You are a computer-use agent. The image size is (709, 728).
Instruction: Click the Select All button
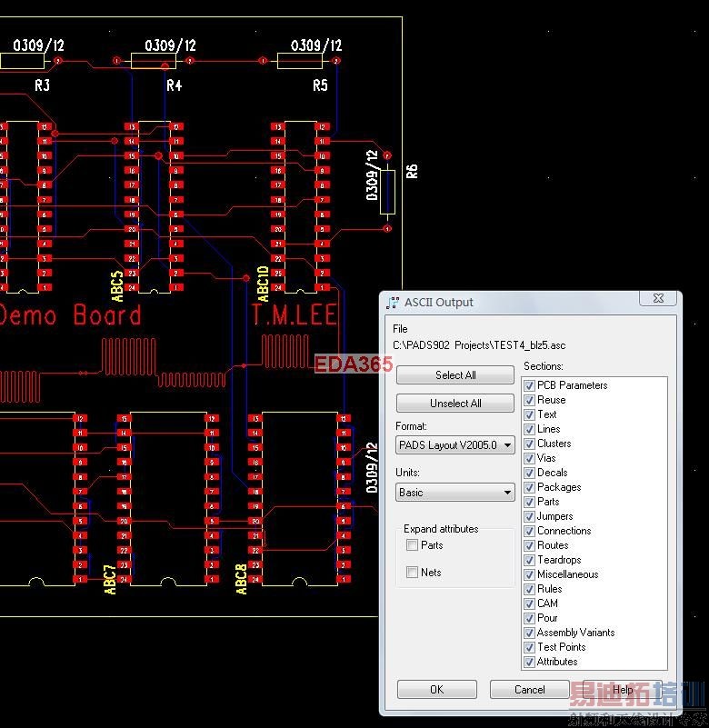[455, 375]
